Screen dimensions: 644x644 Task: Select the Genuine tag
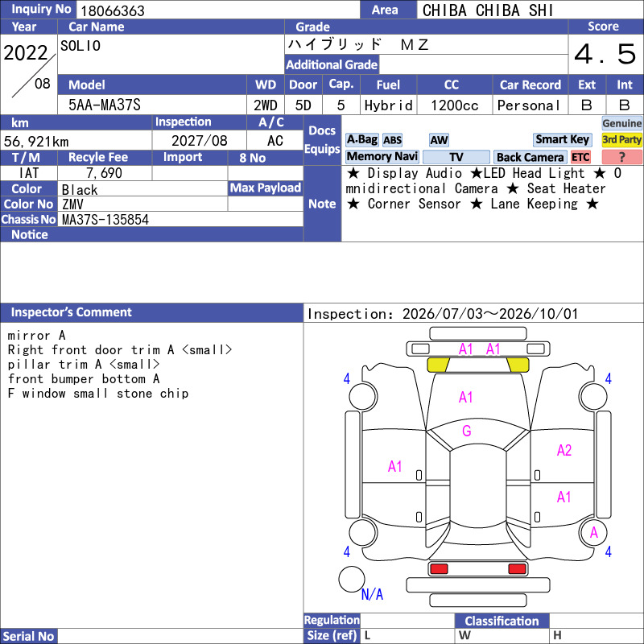(621, 123)
